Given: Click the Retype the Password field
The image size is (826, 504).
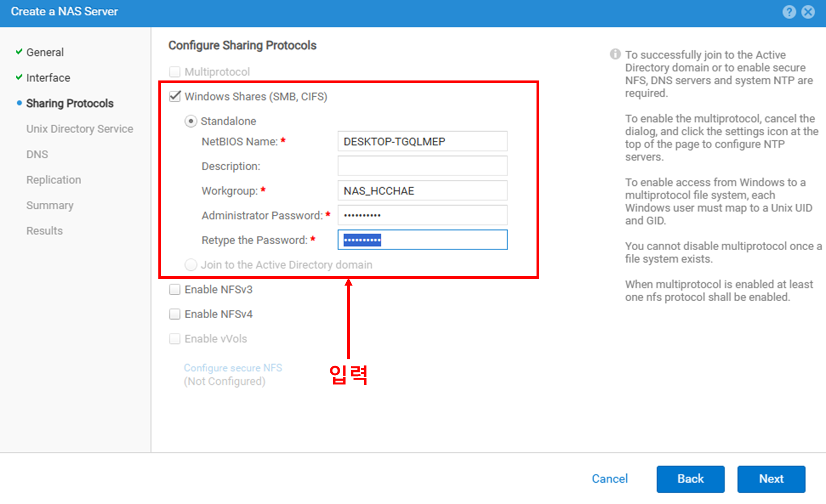Looking at the screenshot, I should click(422, 240).
